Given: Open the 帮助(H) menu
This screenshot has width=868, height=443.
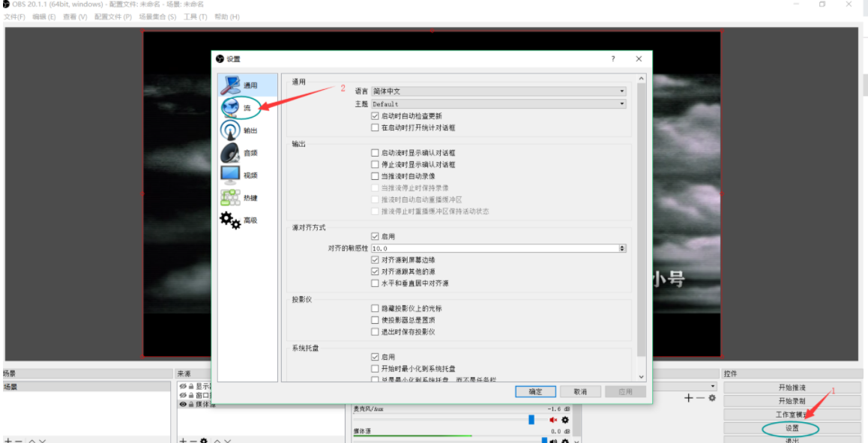Looking at the screenshot, I should point(226,16).
